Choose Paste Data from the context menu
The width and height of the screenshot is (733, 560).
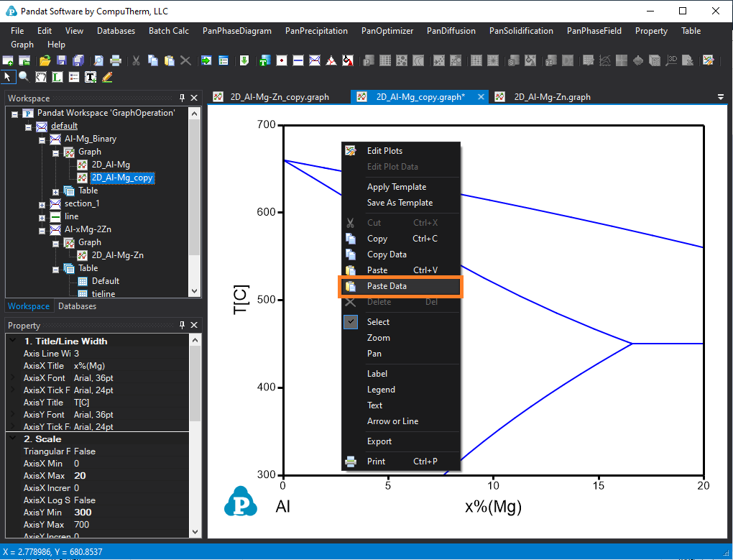pos(387,286)
